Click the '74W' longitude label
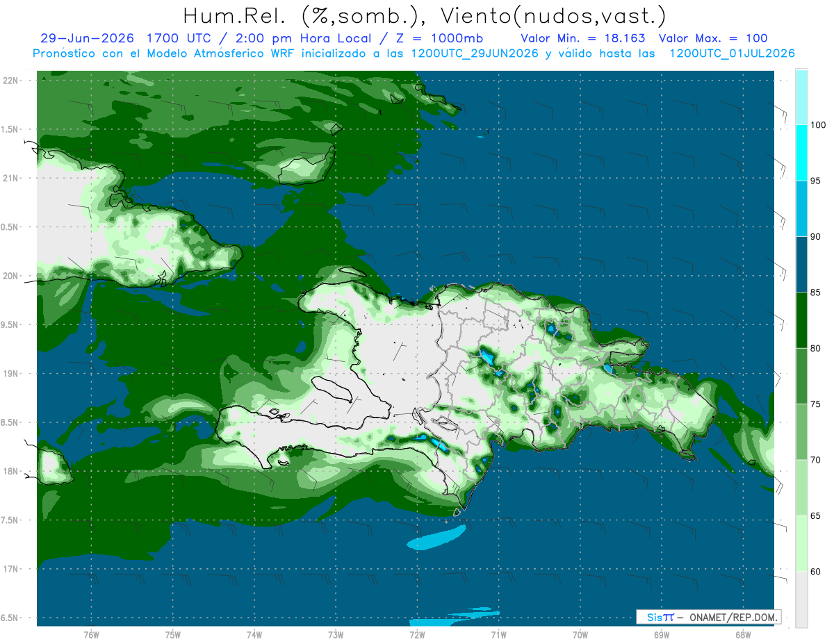 coord(254,635)
